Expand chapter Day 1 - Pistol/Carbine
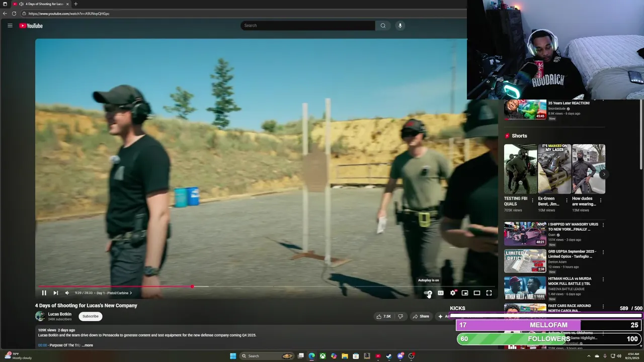The height and width of the screenshot is (362, 644). (x=114, y=293)
